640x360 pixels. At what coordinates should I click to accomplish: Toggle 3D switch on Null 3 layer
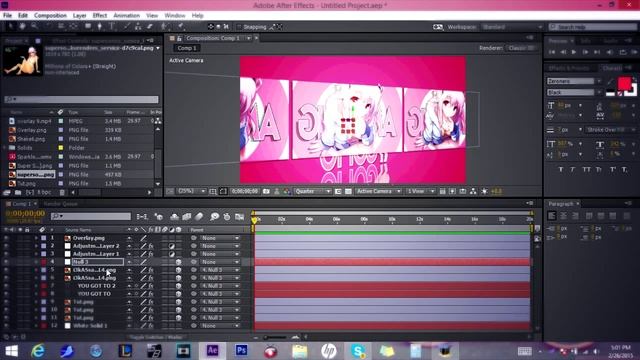pos(178,262)
